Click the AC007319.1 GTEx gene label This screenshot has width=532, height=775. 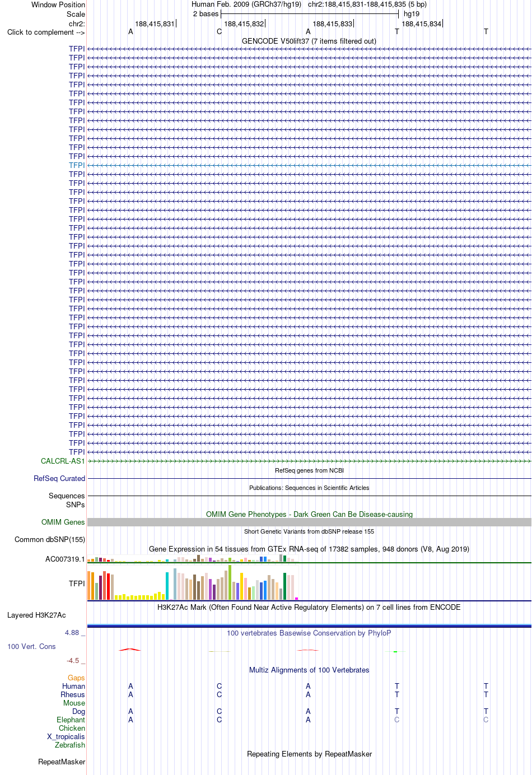click(x=65, y=559)
